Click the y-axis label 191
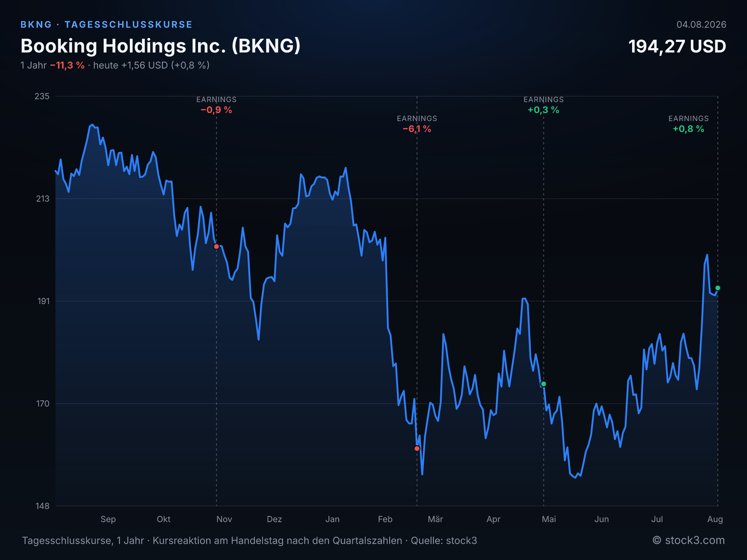747x560 pixels. point(43,301)
